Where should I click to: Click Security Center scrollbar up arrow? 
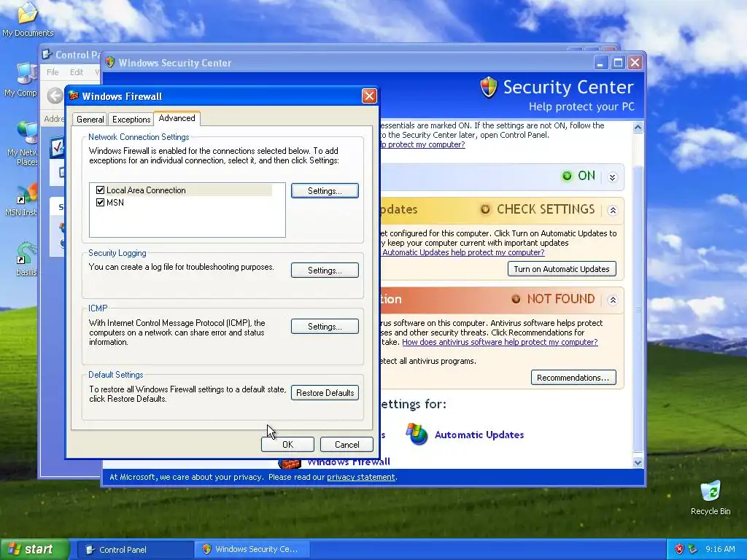(638, 127)
